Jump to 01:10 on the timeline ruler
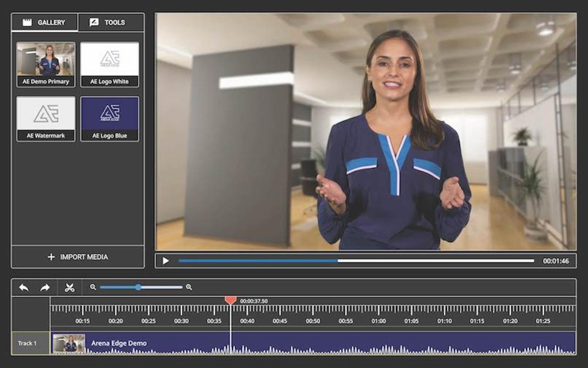The height and width of the screenshot is (368, 588). [x=444, y=321]
